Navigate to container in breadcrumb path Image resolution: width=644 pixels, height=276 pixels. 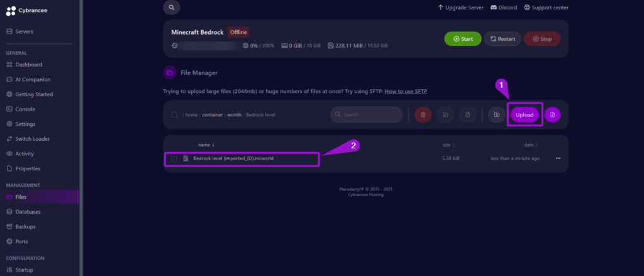pos(213,114)
